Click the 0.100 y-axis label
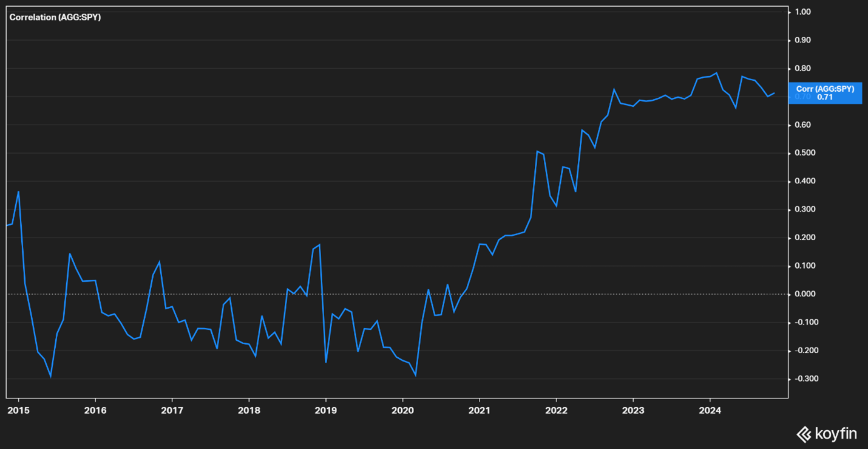Viewport: 868px width, 449px height. pos(804,266)
